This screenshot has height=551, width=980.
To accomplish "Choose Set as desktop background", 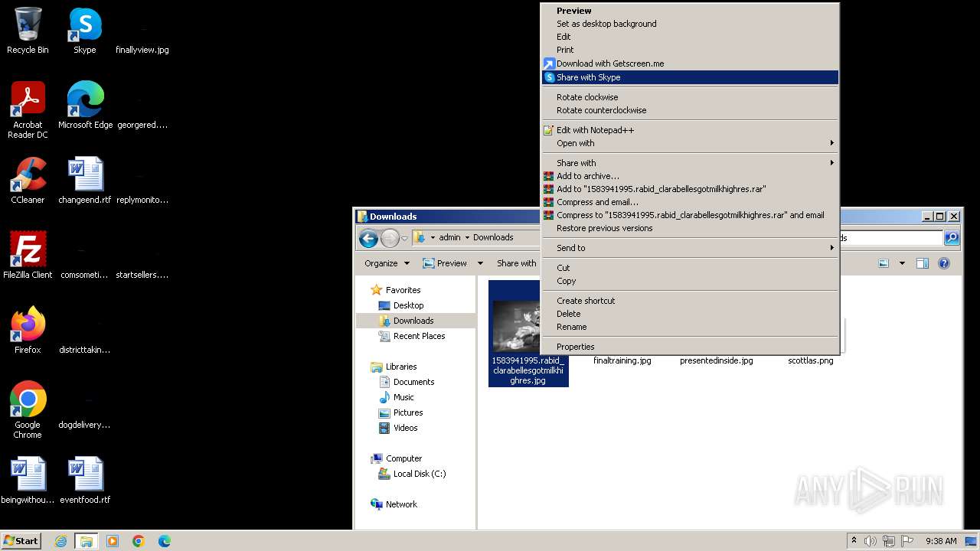I will 691,24.
